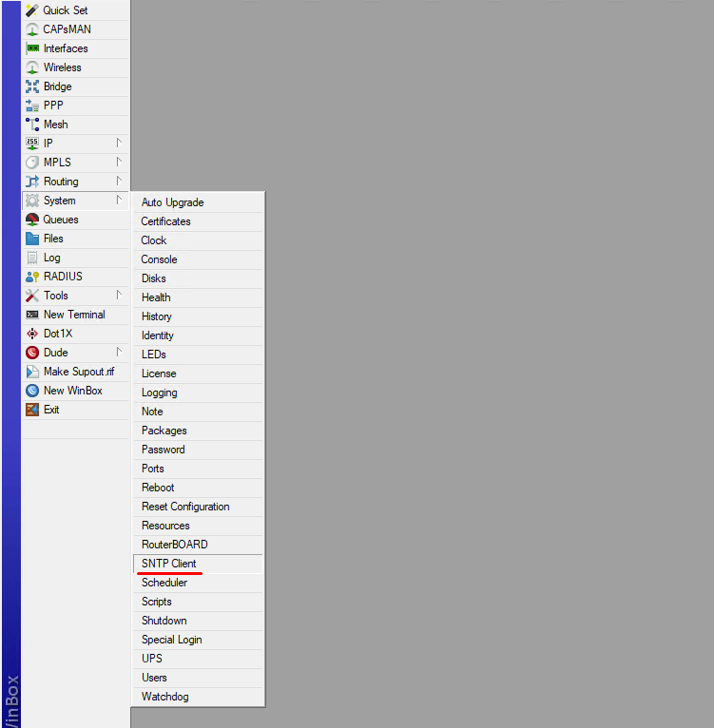Click the Dot1X diamond icon

click(x=32, y=334)
